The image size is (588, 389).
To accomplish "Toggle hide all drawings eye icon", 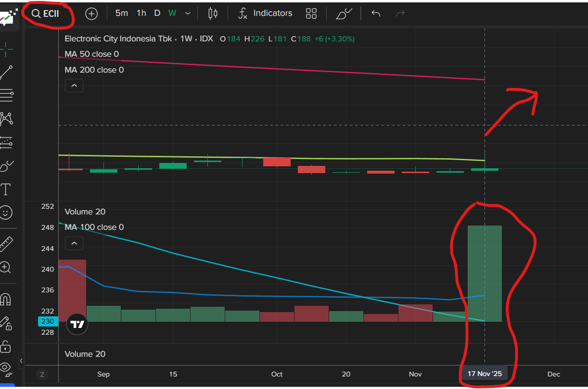I will point(6,368).
